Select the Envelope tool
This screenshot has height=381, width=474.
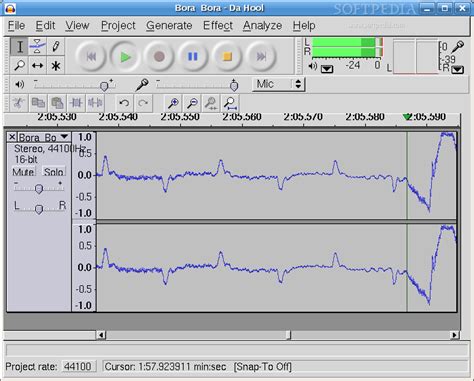click(37, 47)
